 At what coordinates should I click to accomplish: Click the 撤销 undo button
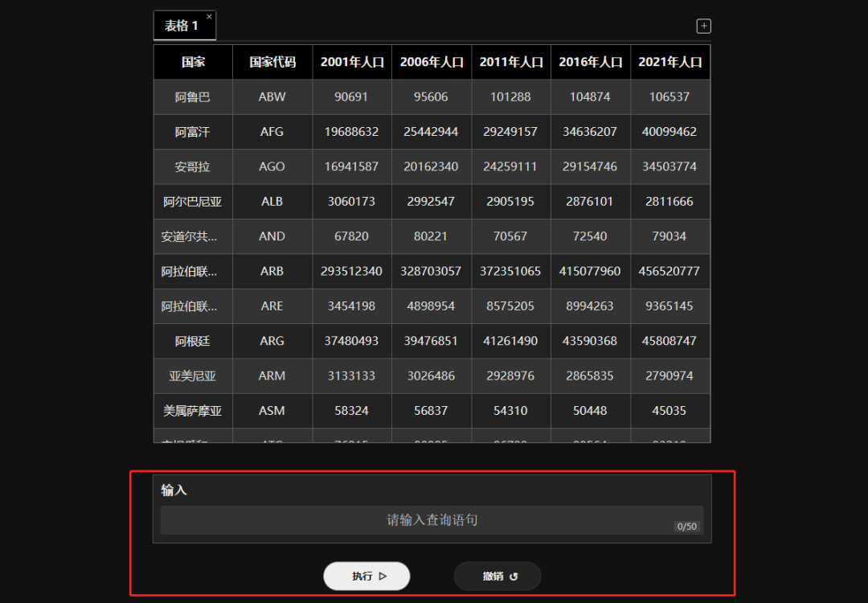tap(497, 576)
